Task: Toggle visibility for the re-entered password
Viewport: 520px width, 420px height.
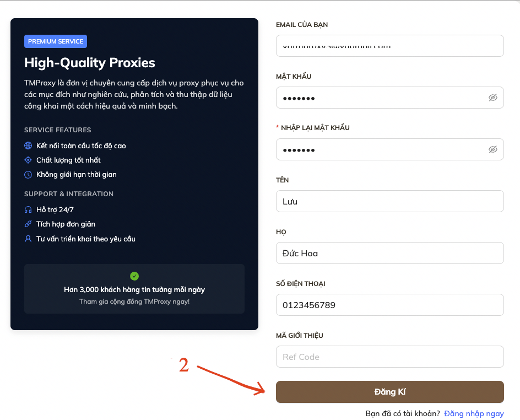Action: tap(492, 149)
